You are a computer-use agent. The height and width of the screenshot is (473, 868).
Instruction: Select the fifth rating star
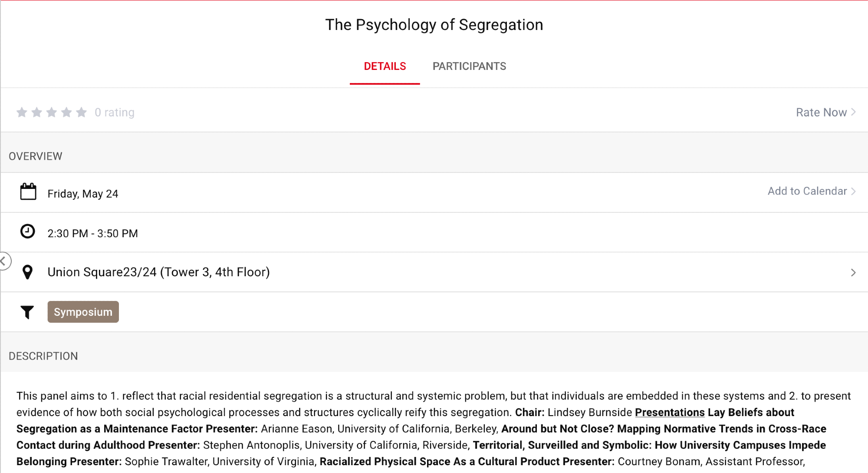click(x=81, y=112)
